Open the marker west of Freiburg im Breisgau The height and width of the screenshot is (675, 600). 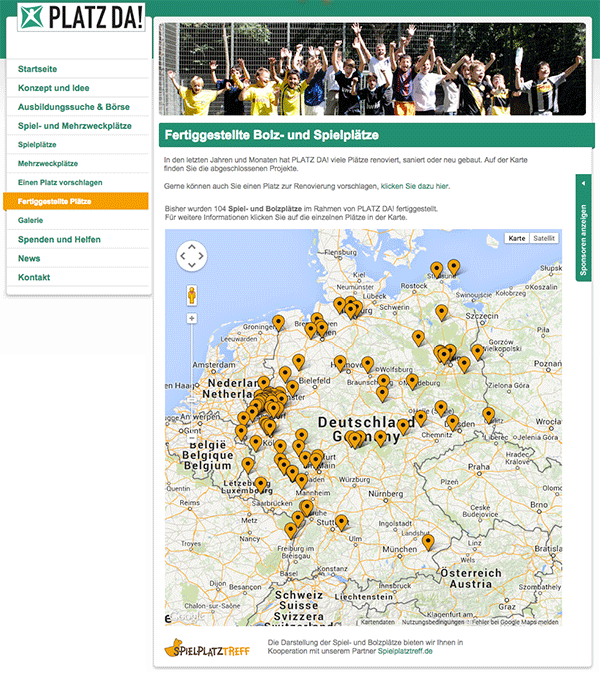[291, 530]
